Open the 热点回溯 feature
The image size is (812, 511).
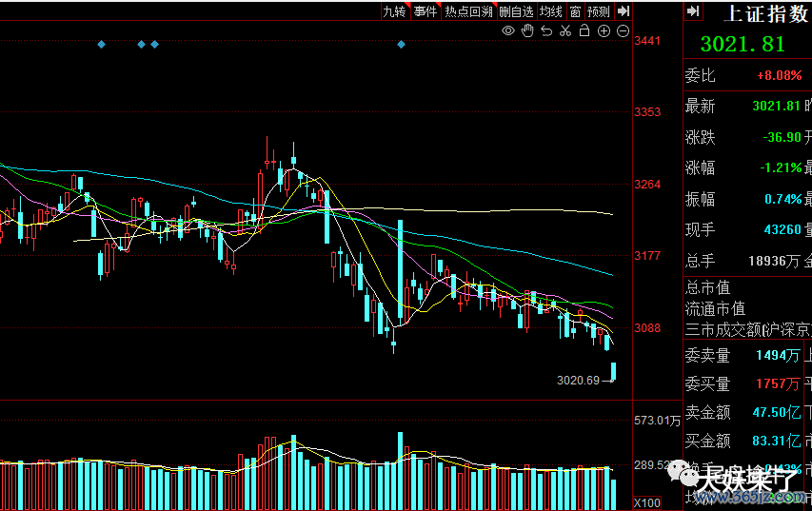pyautogui.click(x=468, y=11)
